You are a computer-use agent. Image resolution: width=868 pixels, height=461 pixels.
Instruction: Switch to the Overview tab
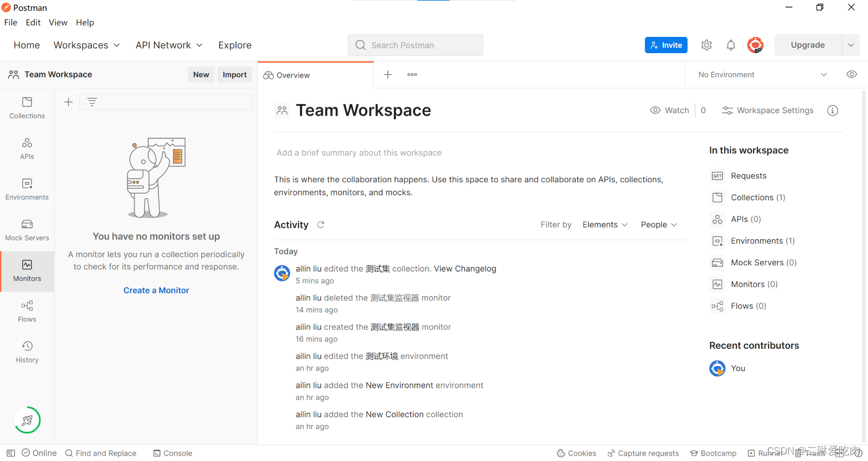[315, 75]
